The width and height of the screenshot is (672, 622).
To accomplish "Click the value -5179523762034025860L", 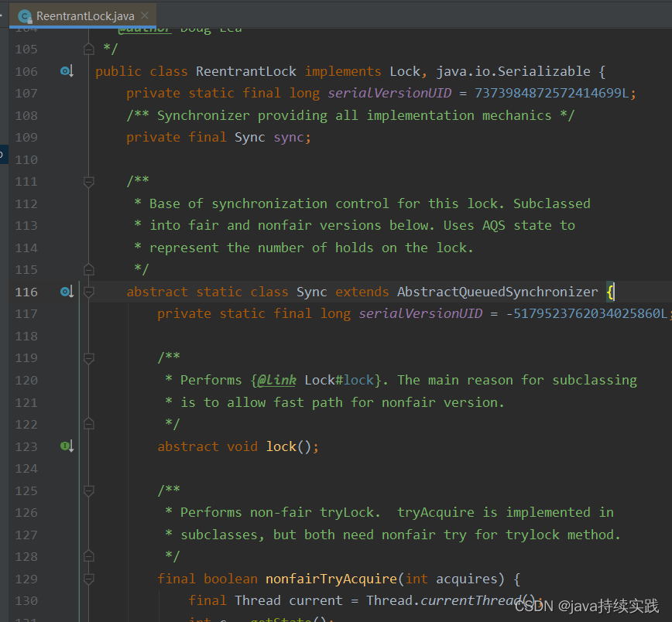I will pyautogui.click(x=586, y=313).
